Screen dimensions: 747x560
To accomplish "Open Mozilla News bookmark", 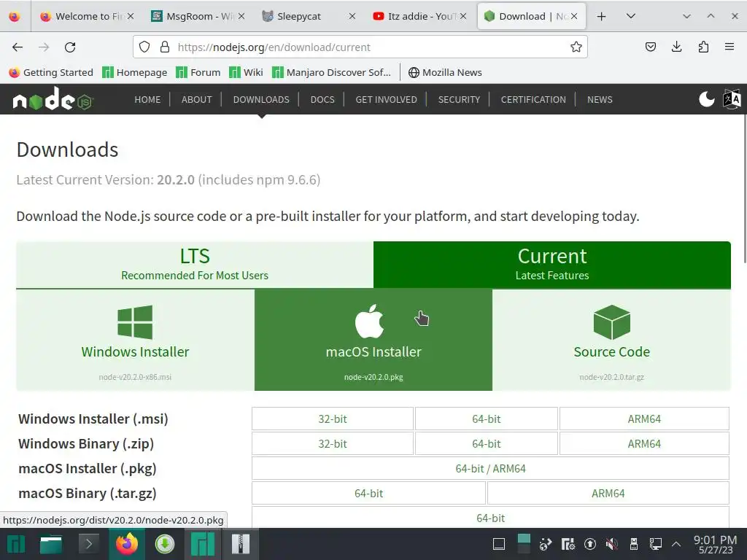I will (445, 72).
